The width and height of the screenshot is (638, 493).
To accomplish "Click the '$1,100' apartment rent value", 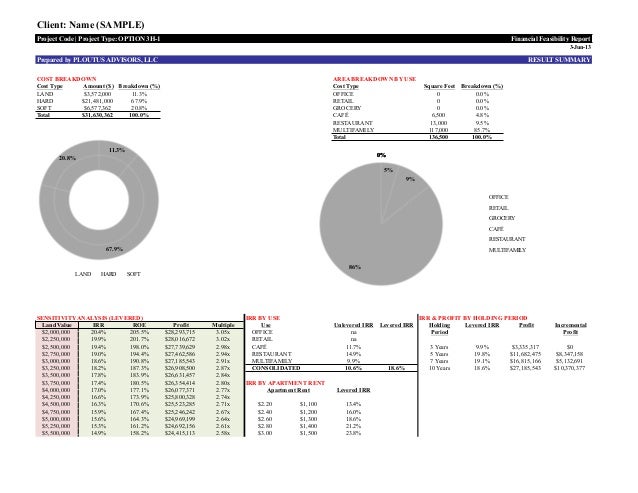I will (308, 404).
